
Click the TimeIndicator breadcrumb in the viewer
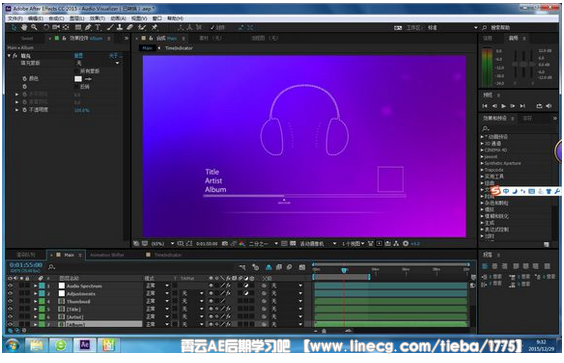179,48
